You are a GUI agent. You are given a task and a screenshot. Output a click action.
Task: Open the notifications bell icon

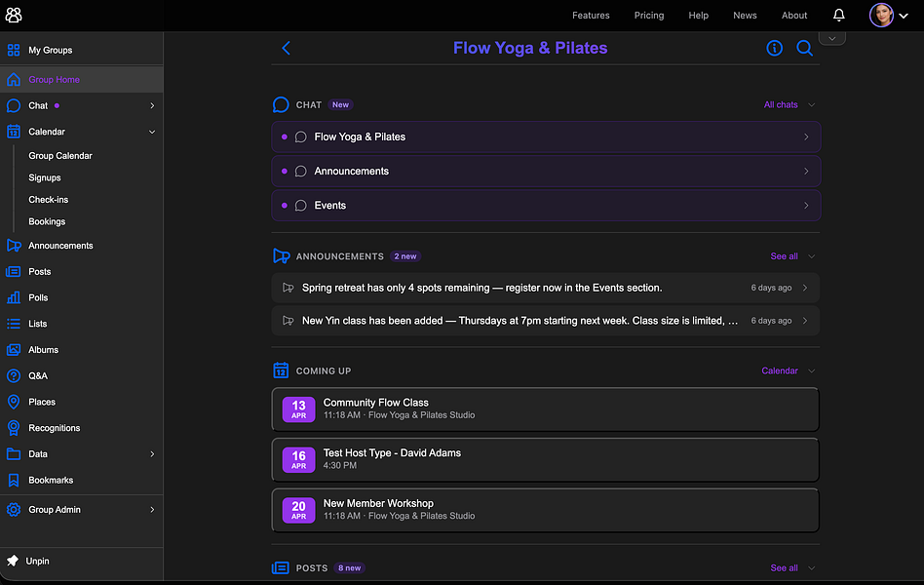838,16
